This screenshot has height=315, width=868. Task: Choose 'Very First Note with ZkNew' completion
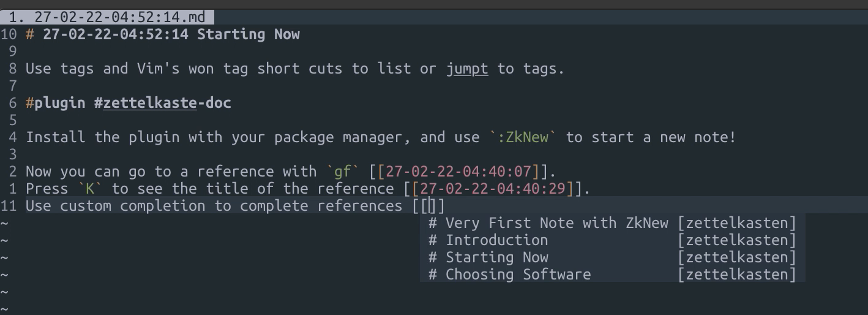pos(612,222)
